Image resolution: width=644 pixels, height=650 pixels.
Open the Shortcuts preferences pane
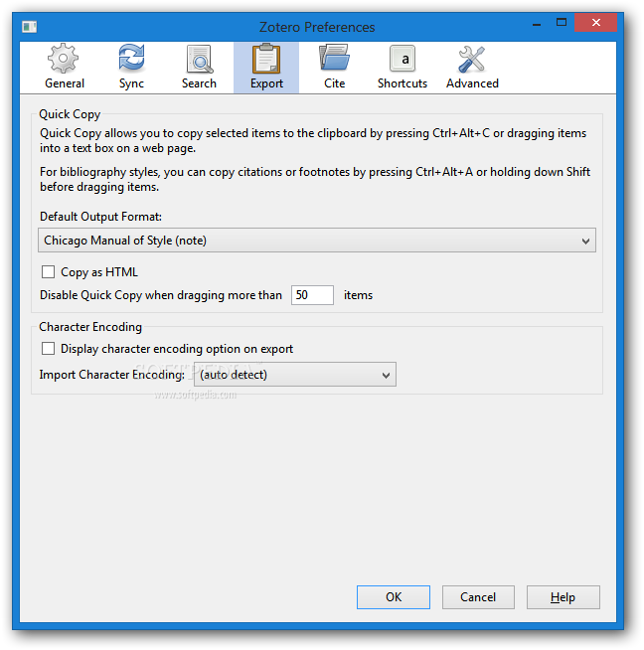click(402, 67)
